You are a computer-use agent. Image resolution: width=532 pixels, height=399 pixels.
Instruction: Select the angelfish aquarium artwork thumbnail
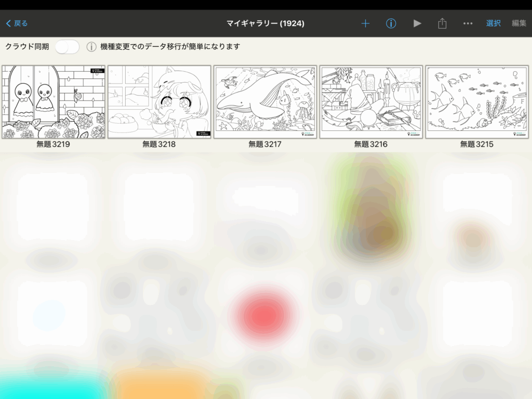477,102
